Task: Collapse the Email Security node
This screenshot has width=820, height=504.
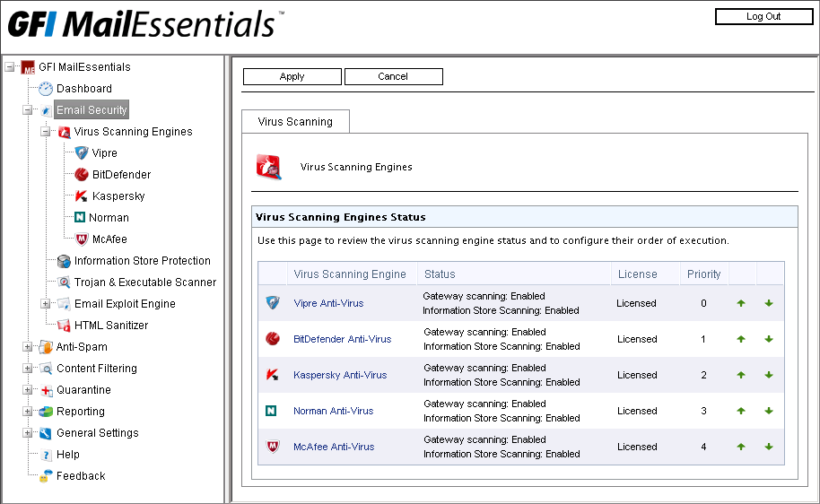Action: [27, 110]
